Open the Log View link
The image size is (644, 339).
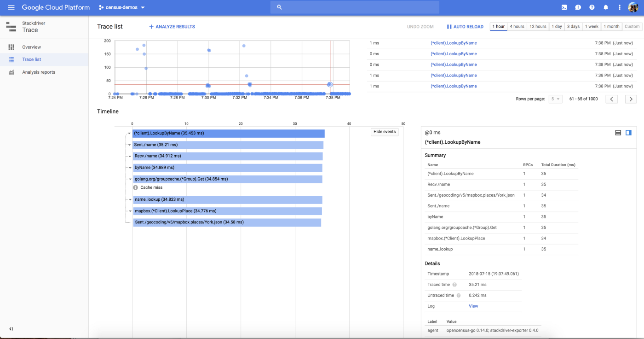(x=473, y=306)
